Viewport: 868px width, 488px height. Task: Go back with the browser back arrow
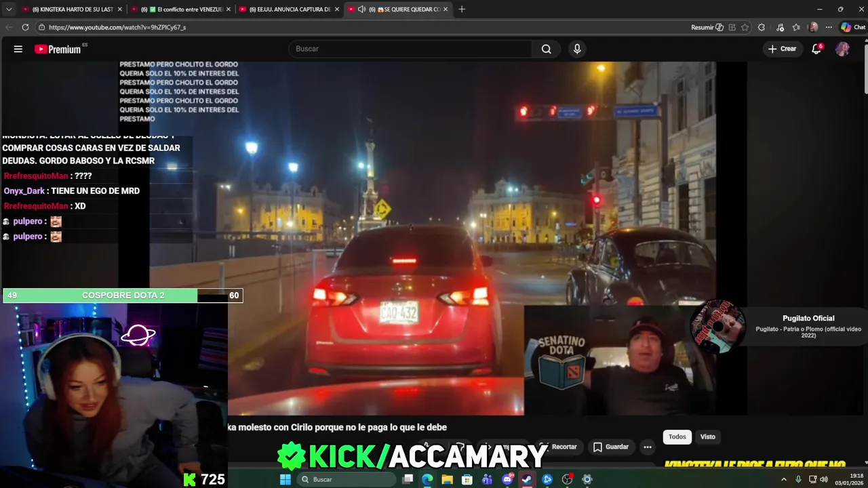click(x=9, y=27)
